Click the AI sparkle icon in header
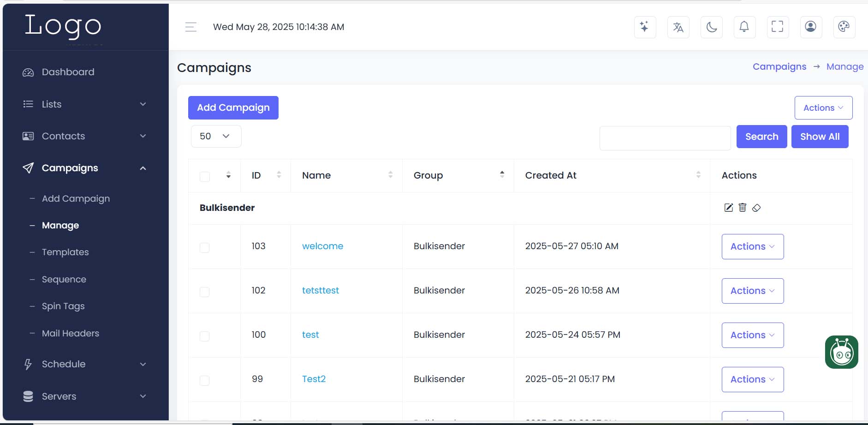868x425 pixels. pyautogui.click(x=645, y=27)
